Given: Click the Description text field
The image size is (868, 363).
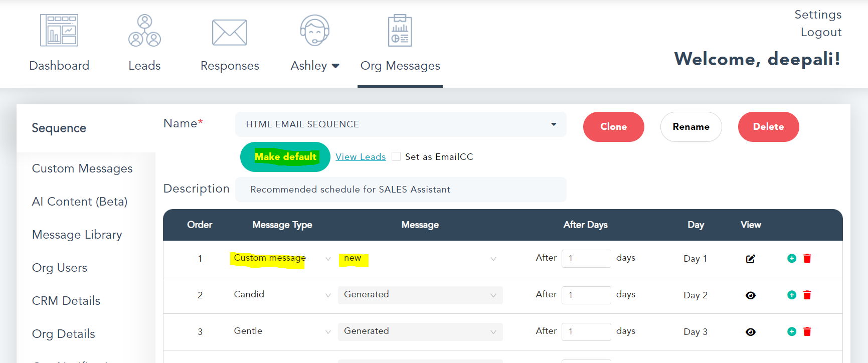Looking at the screenshot, I should pos(400,190).
